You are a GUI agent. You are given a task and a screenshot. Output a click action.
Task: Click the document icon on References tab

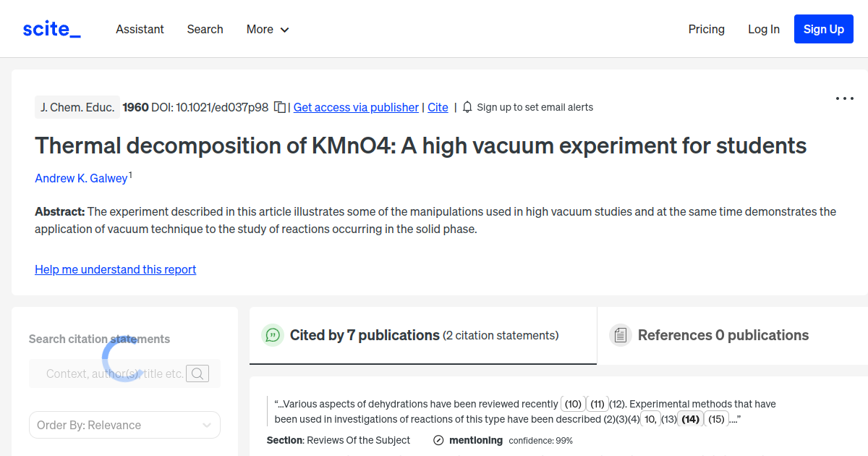pos(621,334)
